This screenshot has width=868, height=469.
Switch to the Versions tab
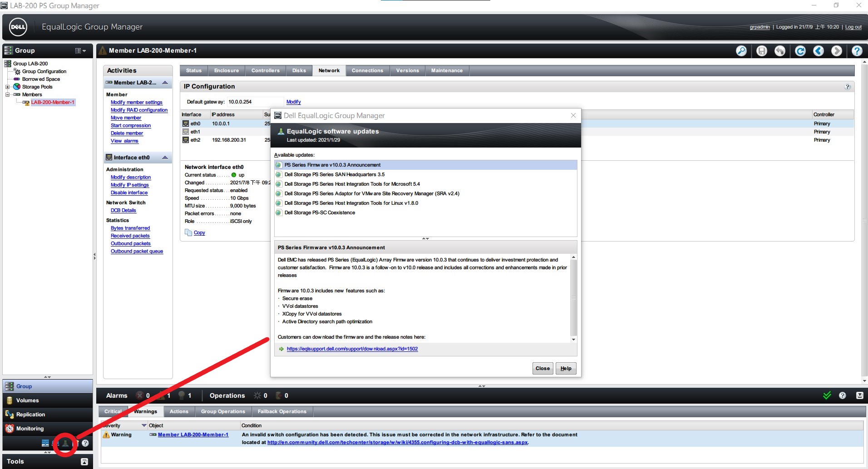click(x=408, y=70)
